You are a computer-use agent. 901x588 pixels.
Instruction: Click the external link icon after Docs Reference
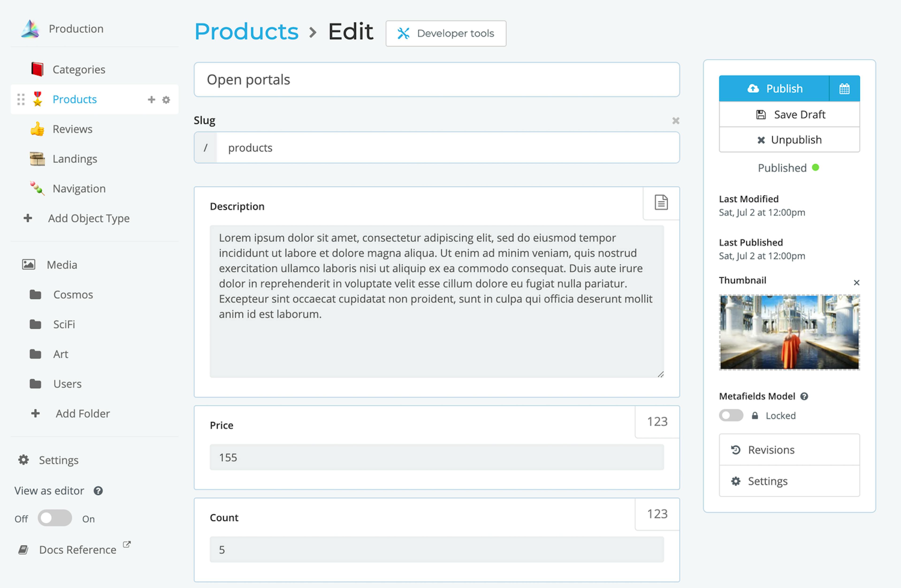point(127,544)
